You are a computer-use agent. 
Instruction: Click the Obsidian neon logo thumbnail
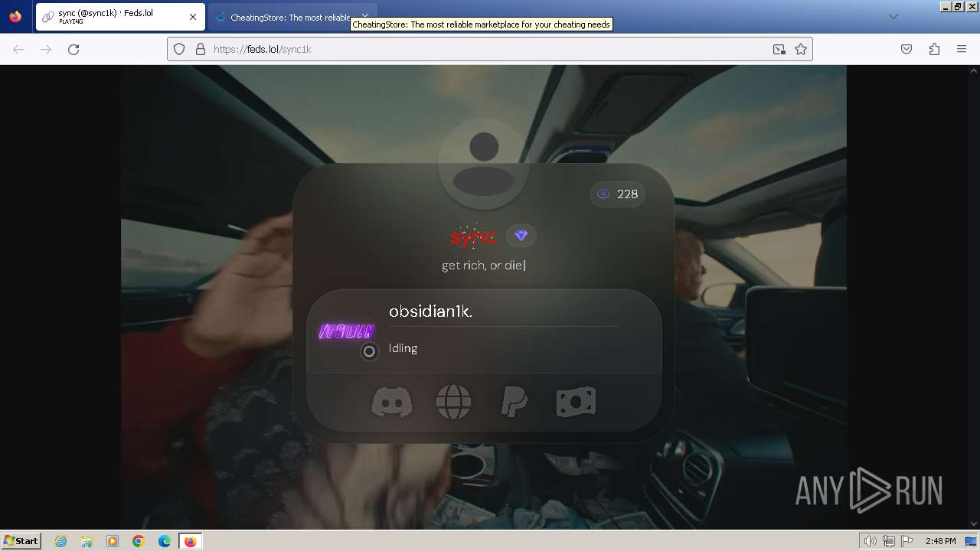pos(346,331)
